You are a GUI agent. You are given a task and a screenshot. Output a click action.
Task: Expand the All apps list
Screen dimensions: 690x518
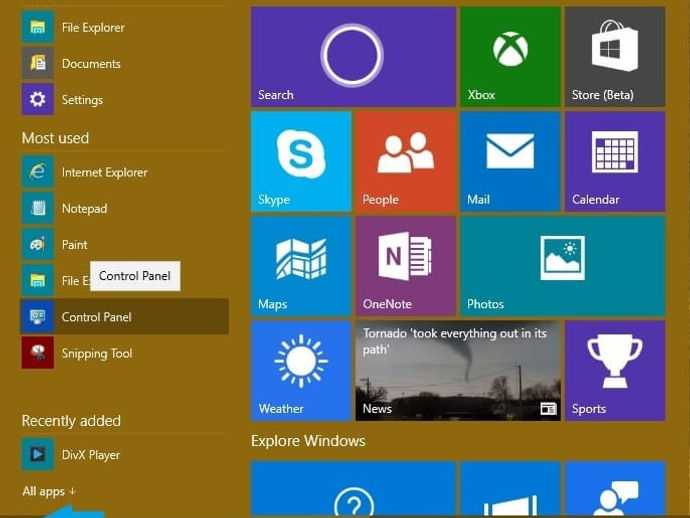[49, 491]
